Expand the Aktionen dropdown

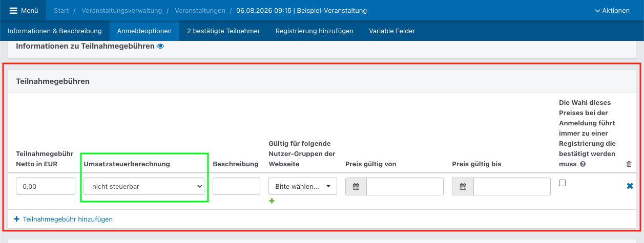pos(612,10)
